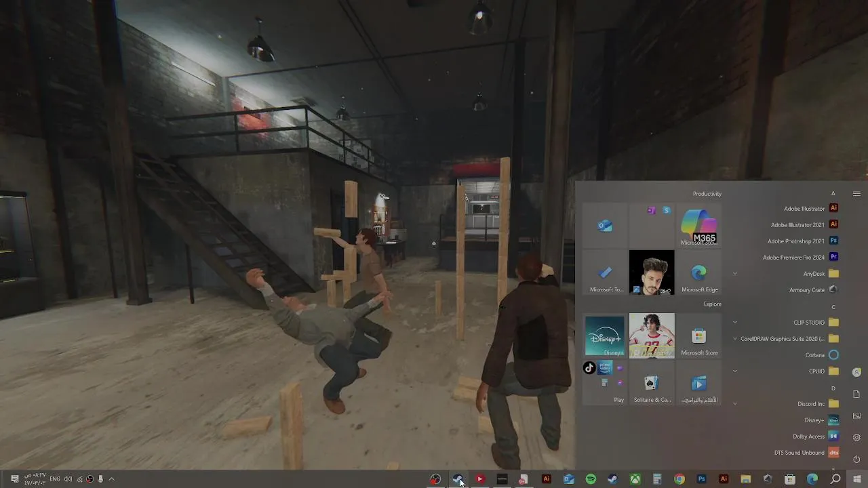Open File Explorer from the taskbar
This screenshot has height=488, width=868.
(746, 479)
